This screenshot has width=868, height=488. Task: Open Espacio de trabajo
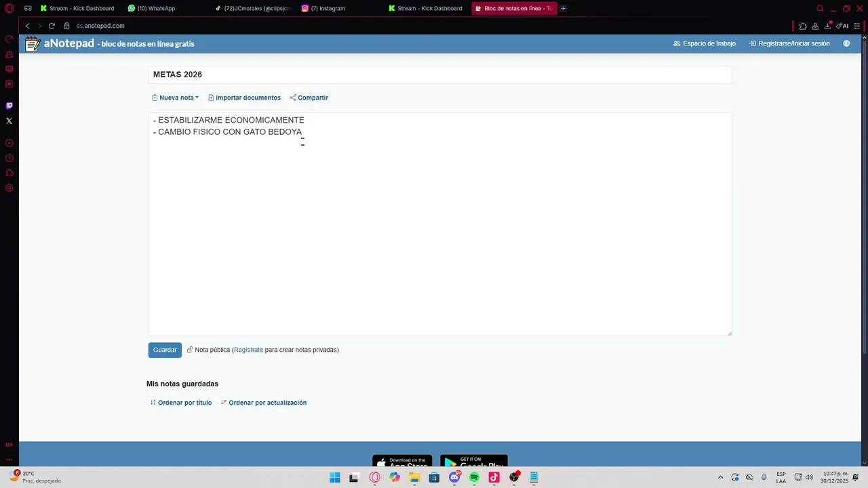coord(705,43)
